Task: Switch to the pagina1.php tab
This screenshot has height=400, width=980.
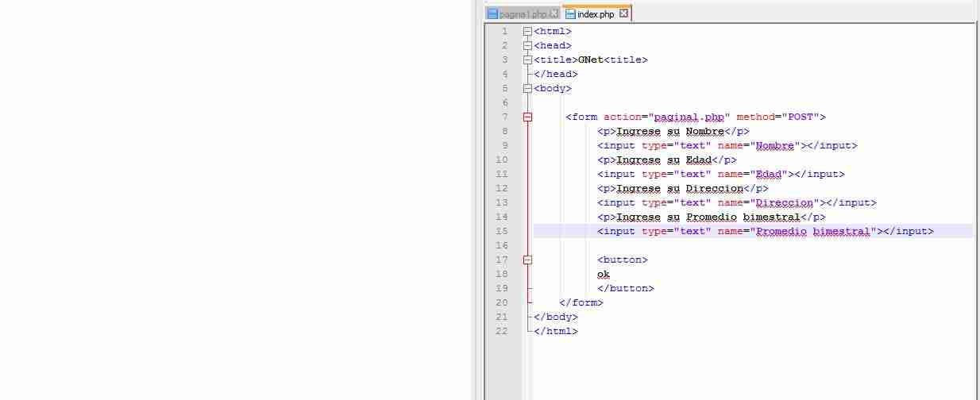Action: pyautogui.click(x=523, y=13)
